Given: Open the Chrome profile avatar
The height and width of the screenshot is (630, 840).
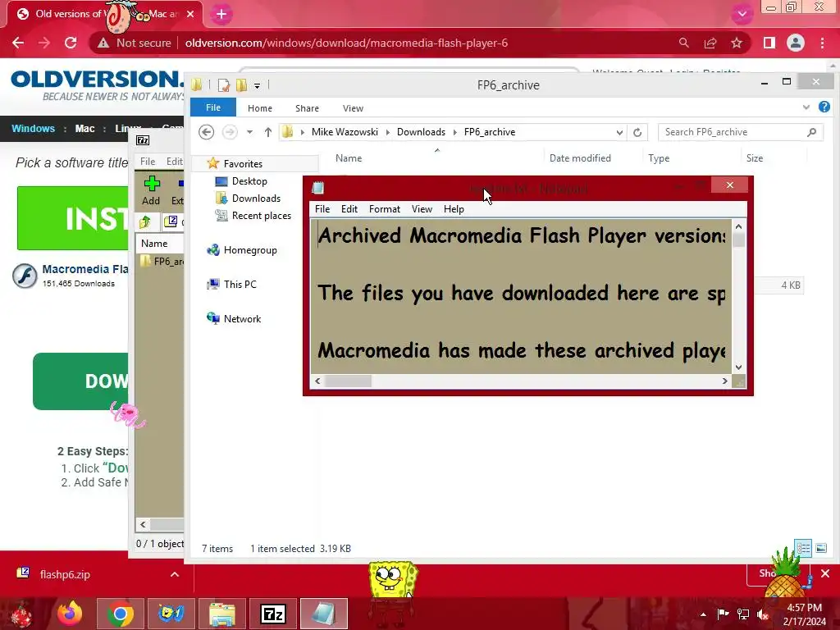Looking at the screenshot, I should (x=796, y=43).
